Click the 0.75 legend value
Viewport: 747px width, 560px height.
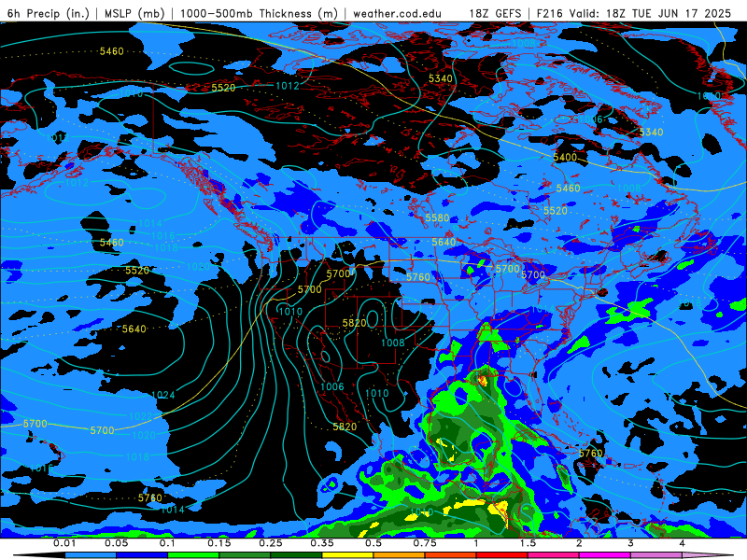425,543
